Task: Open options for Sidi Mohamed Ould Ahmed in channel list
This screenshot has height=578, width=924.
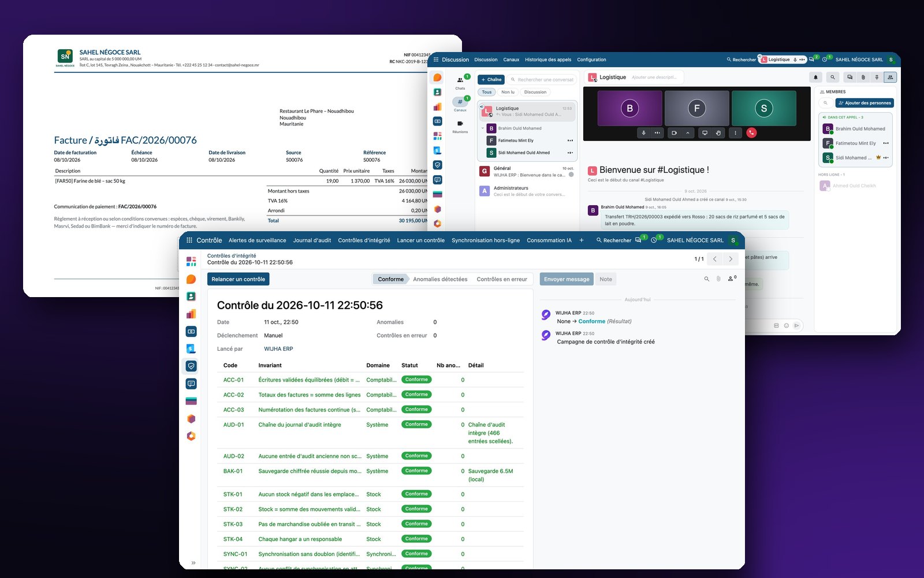Action: [570, 153]
